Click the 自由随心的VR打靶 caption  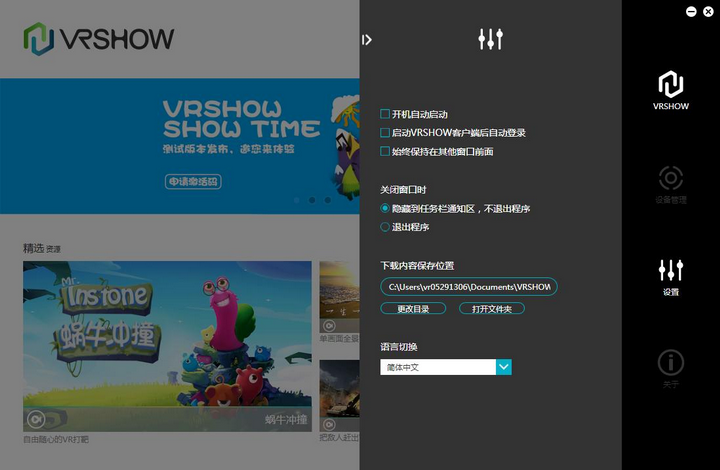56,439
